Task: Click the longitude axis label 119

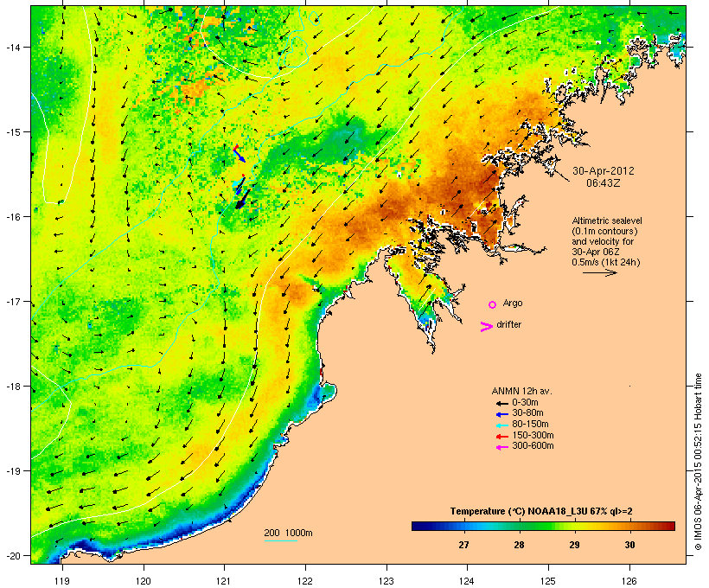Action: (x=62, y=581)
